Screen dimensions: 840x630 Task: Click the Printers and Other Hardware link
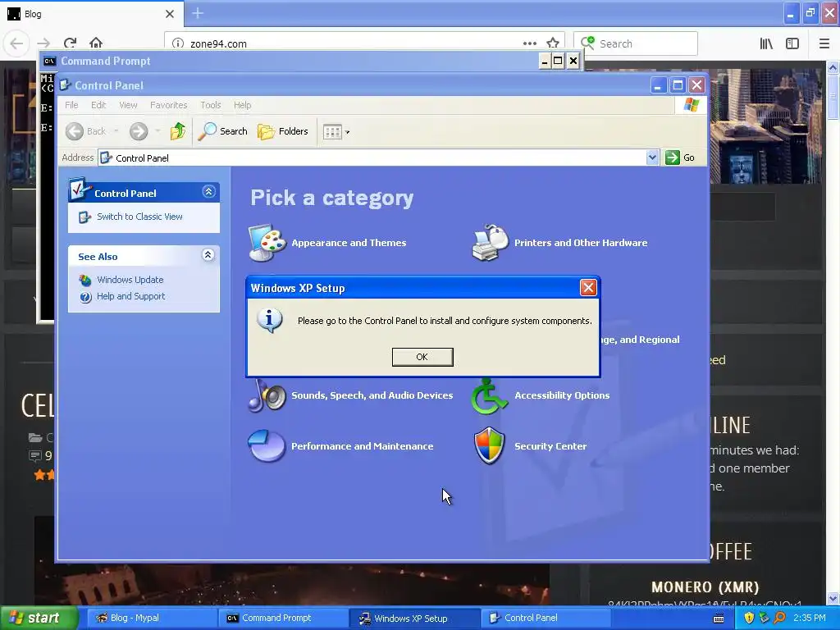pos(581,243)
